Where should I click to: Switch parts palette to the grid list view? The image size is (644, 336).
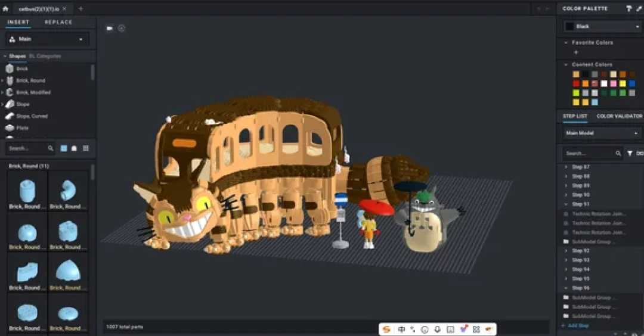click(85, 148)
